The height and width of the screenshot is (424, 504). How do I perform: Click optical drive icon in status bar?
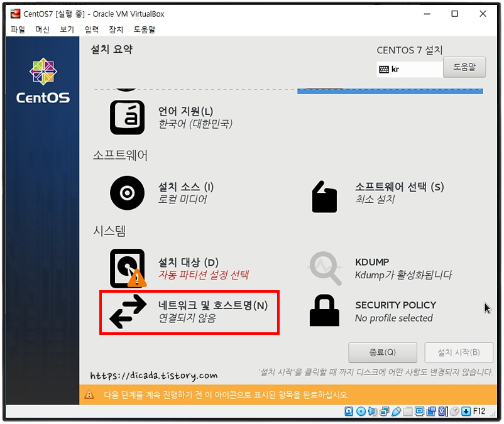(361, 411)
